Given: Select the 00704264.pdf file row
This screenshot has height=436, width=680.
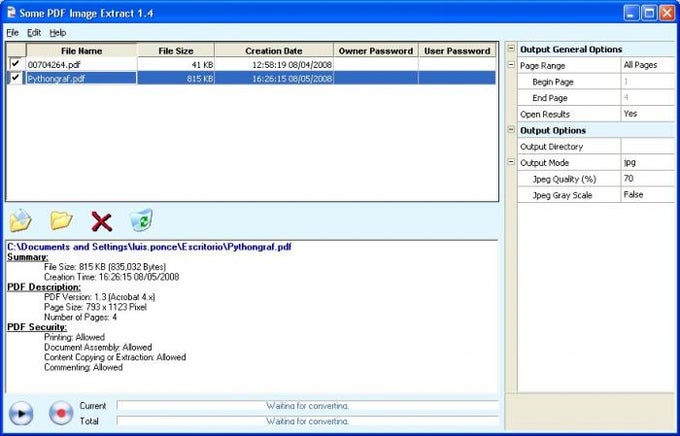Looking at the screenshot, I should click(252, 64).
